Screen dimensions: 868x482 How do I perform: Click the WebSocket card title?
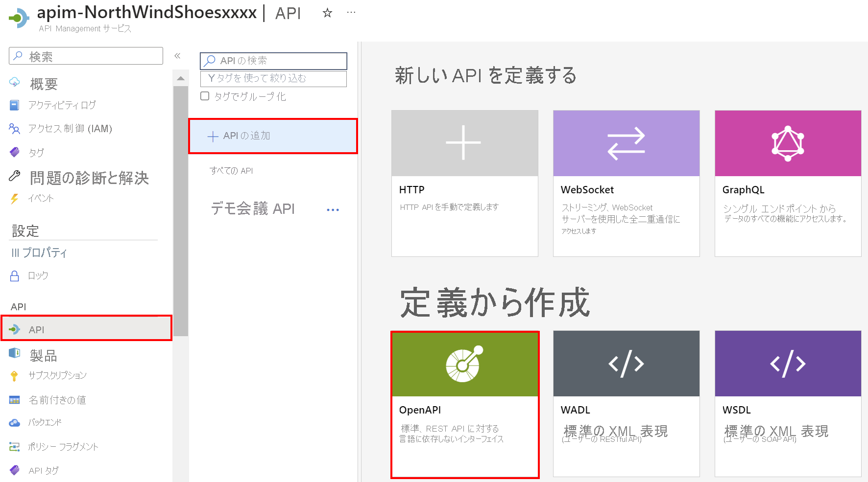tap(587, 190)
